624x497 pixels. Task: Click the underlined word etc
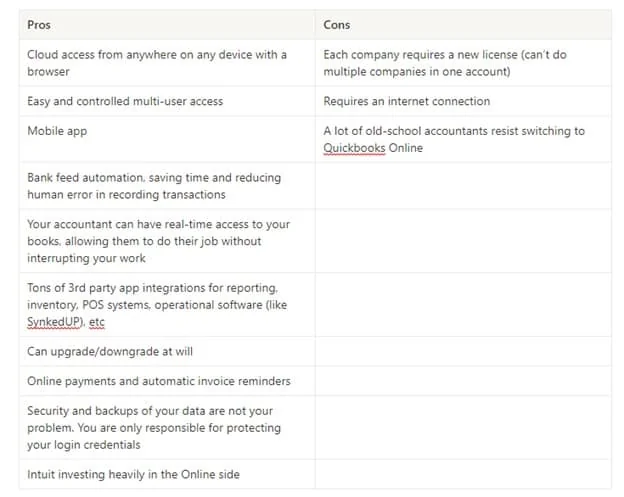click(x=97, y=322)
